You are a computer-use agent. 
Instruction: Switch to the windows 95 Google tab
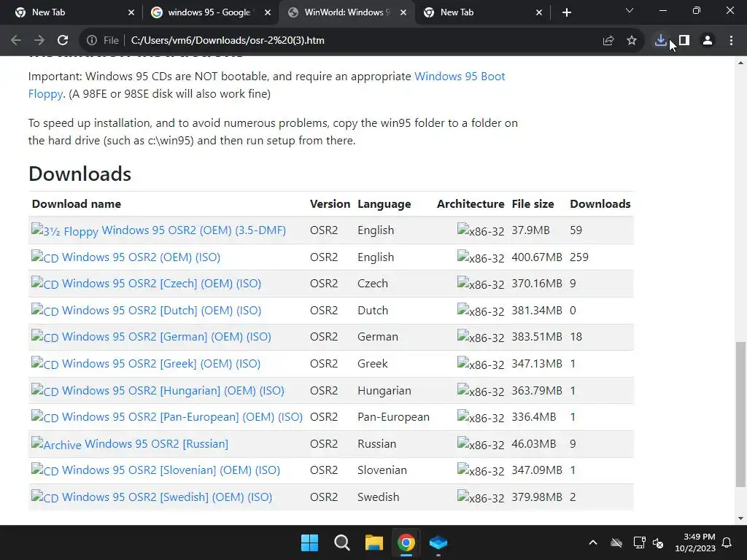(209, 12)
